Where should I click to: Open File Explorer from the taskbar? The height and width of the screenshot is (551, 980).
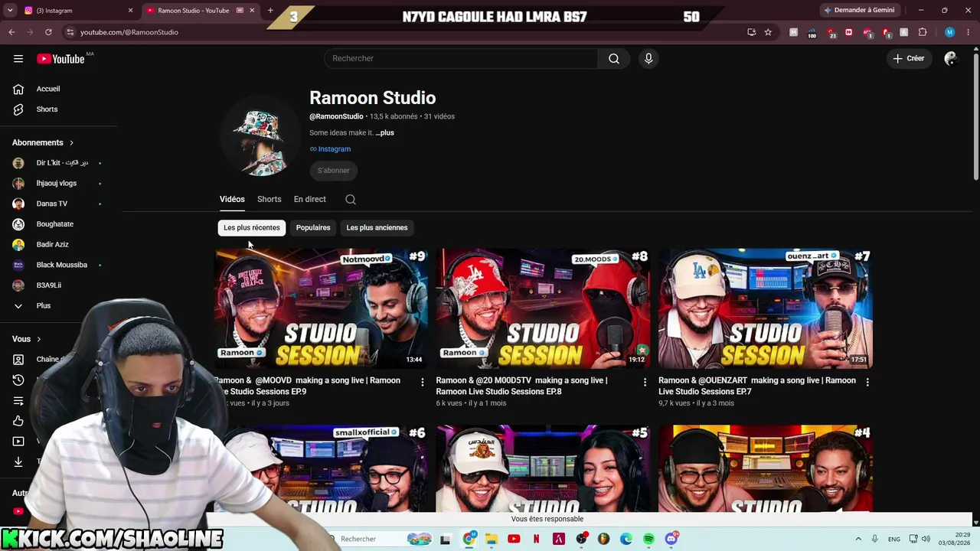point(492,539)
